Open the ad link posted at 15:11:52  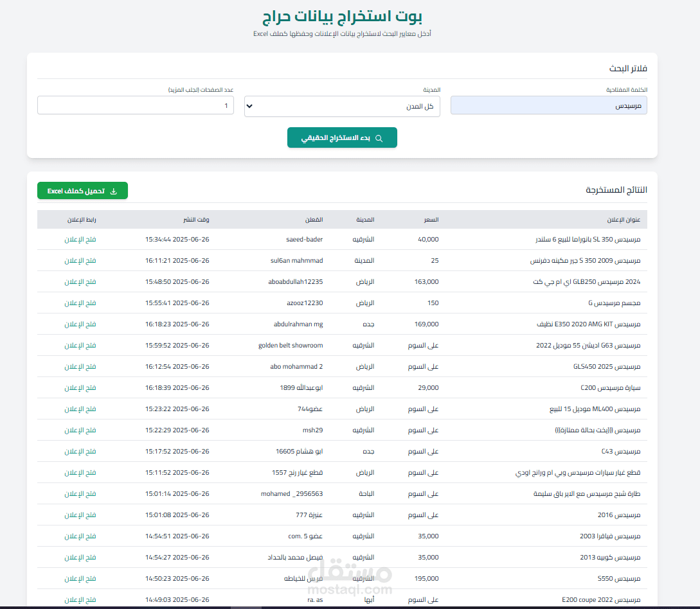click(x=80, y=472)
